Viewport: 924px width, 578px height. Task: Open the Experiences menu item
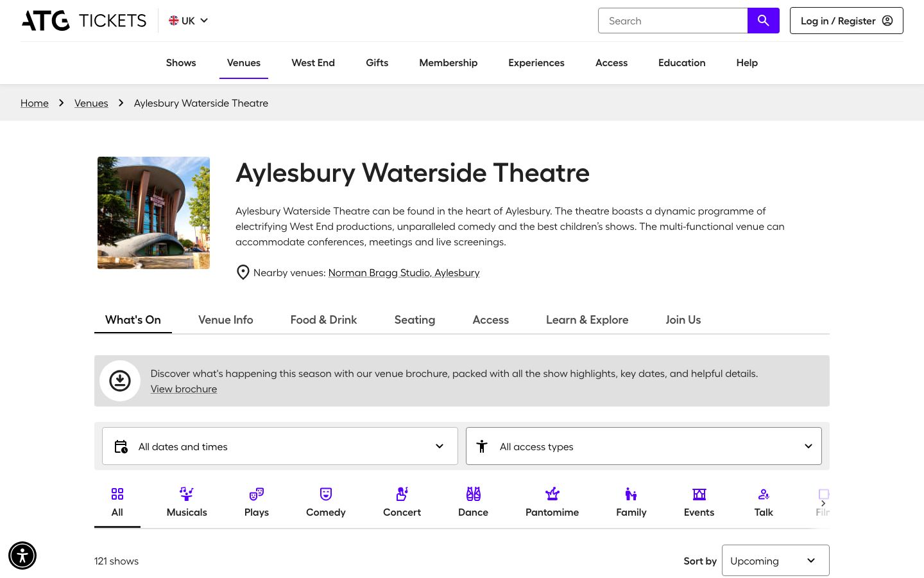click(x=536, y=63)
